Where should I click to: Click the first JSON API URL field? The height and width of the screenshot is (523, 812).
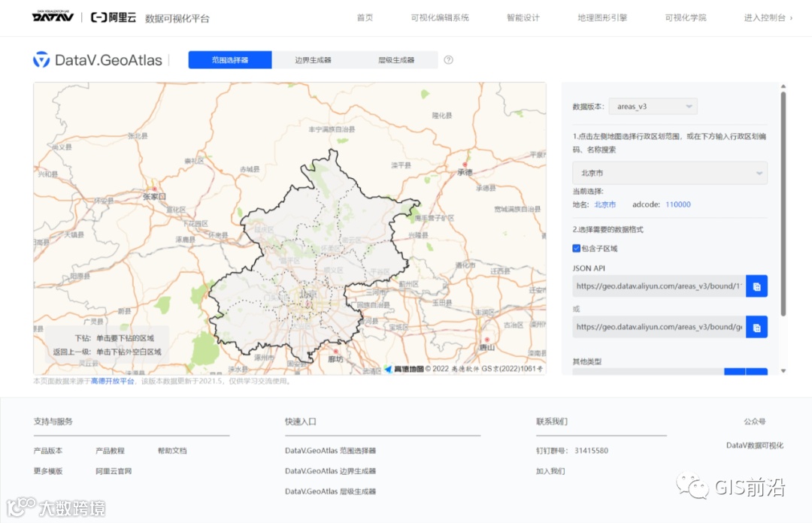(659, 286)
